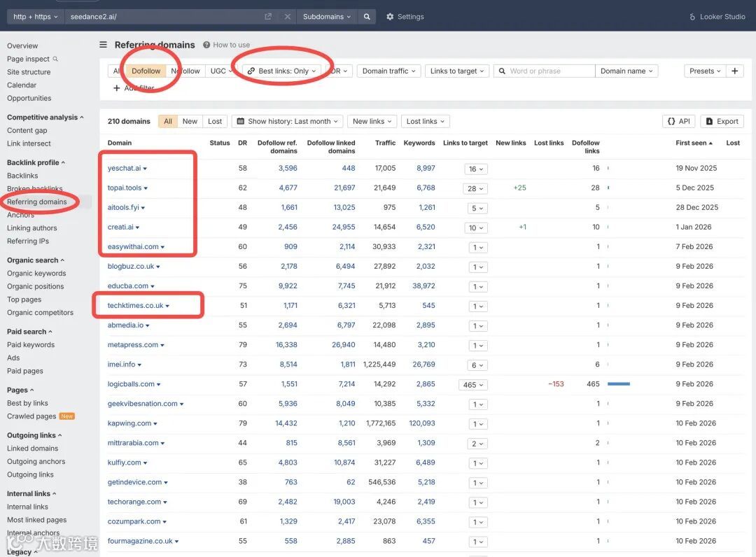Show All domains tab
The image size is (756, 557).
click(x=168, y=122)
